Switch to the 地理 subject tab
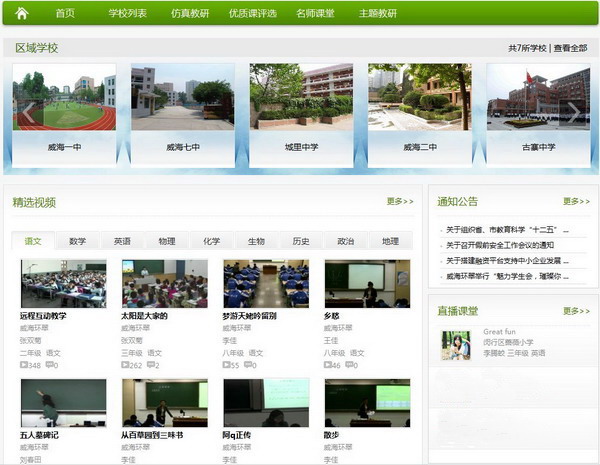This screenshot has width=600, height=465. 390,241
